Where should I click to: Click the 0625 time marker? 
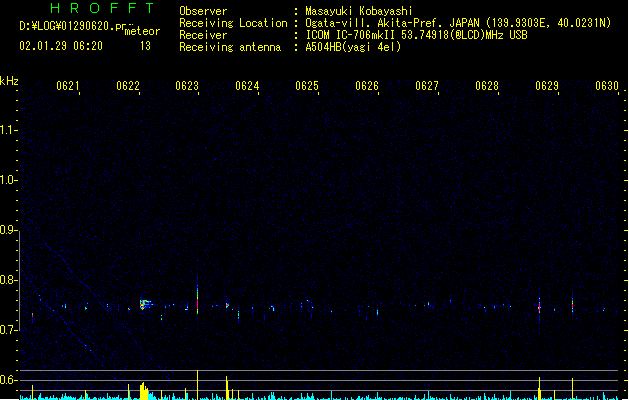307,86
